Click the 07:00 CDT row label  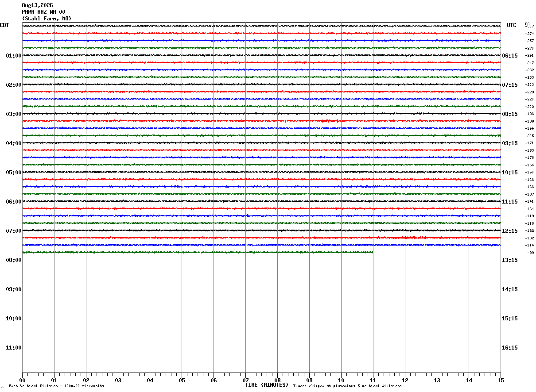14,231
